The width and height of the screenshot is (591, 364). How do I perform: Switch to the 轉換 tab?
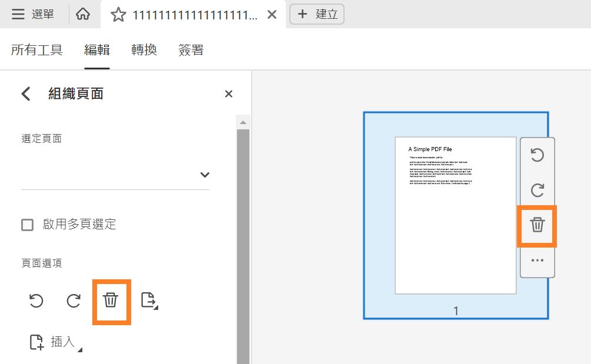tap(144, 50)
